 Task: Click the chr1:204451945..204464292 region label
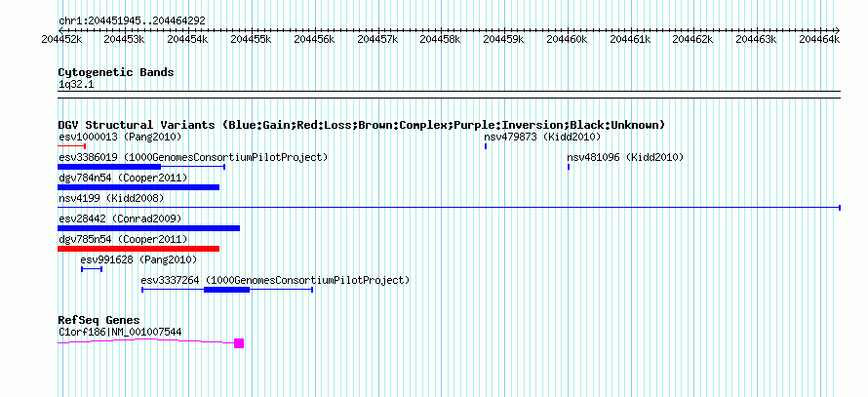point(132,21)
